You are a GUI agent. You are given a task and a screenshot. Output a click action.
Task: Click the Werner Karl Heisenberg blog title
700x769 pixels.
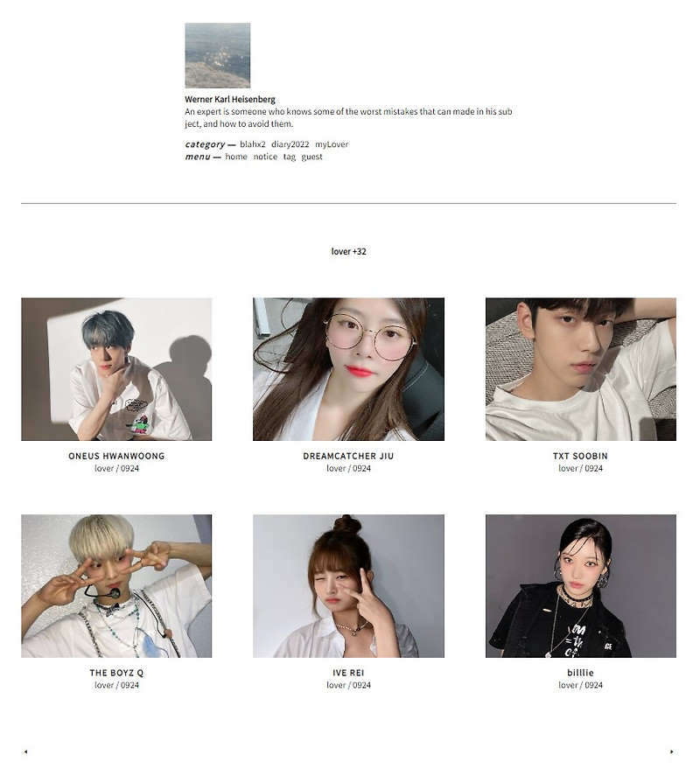(x=230, y=99)
